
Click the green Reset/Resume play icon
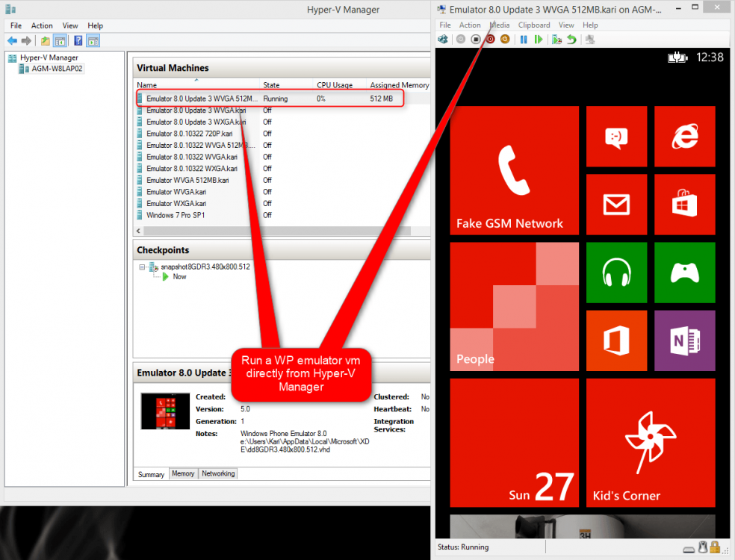tap(538, 40)
